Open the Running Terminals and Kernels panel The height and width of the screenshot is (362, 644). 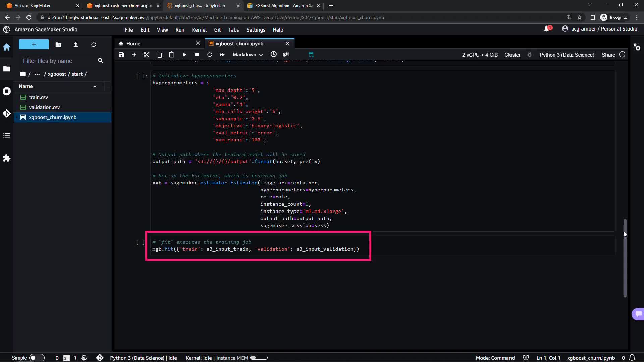tap(7, 91)
